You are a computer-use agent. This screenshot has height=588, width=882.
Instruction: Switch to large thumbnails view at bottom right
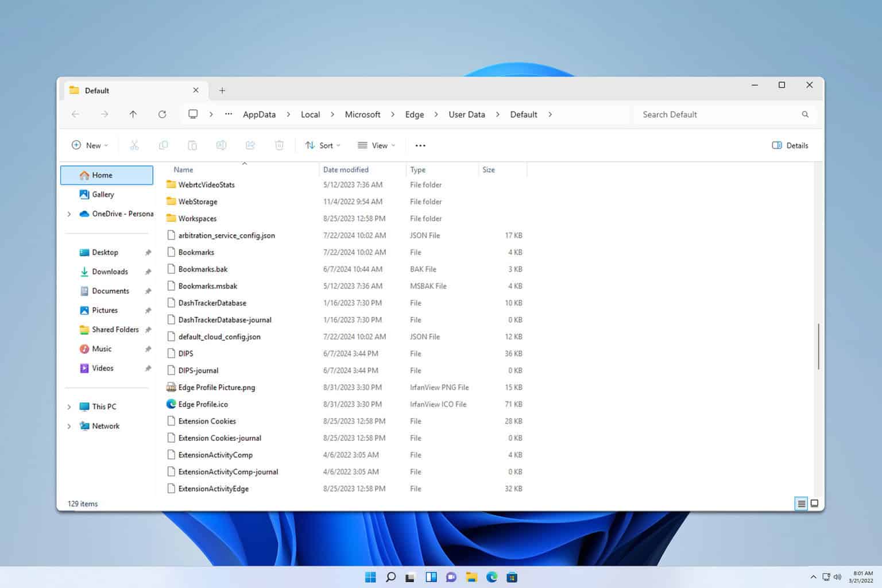pyautogui.click(x=815, y=504)
